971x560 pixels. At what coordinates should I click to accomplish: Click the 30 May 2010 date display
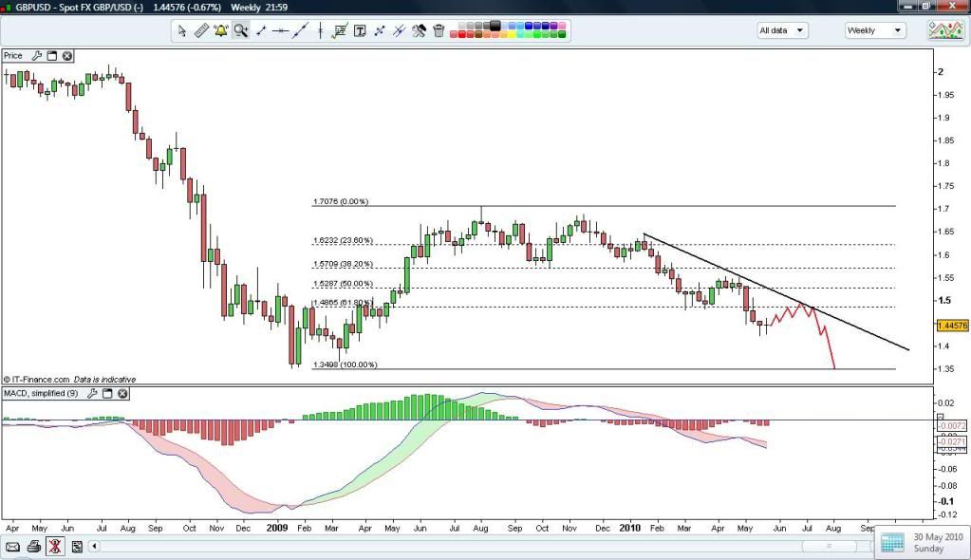coord(938,537)
